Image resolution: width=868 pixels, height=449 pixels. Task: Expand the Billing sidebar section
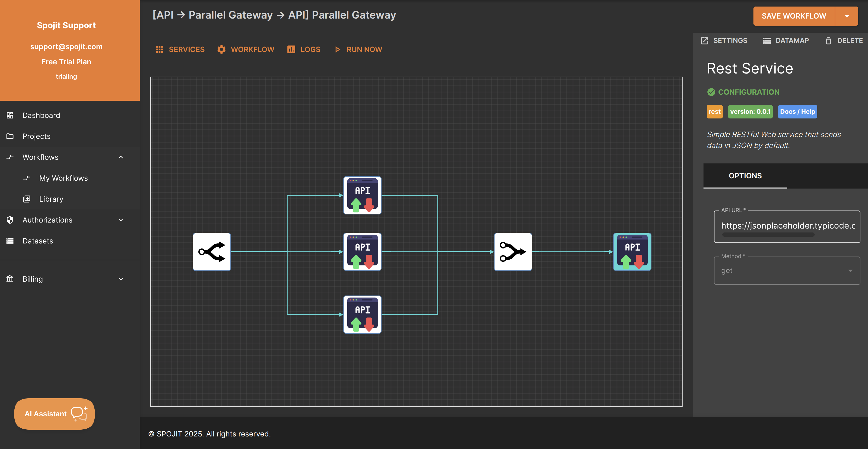(121, 279)
